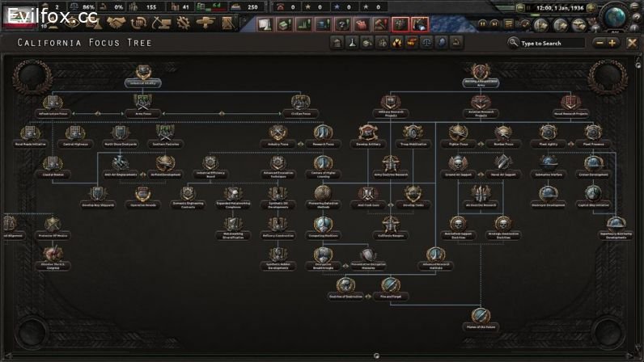Zoom out the focus tree with minus
The width and height of the screenshot is (644, 362).
pyautogui.click(x=600, y=43)
